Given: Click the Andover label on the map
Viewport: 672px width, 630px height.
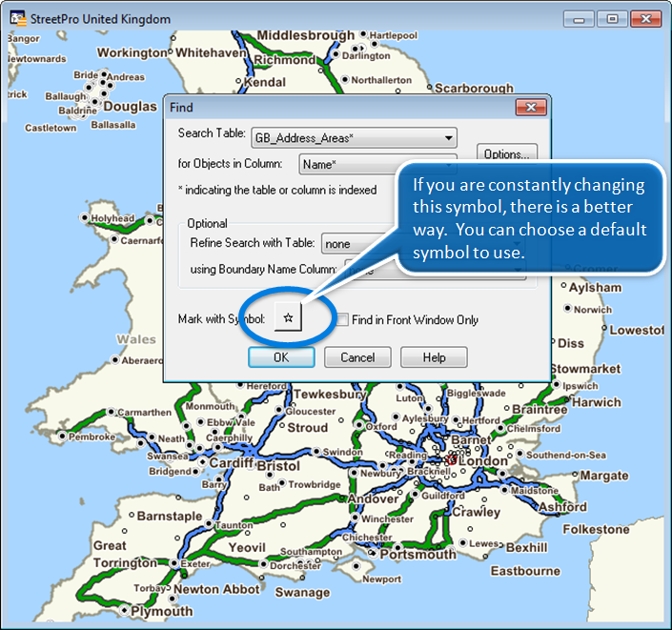Looking at the screenshot, I should coord(374,498).
